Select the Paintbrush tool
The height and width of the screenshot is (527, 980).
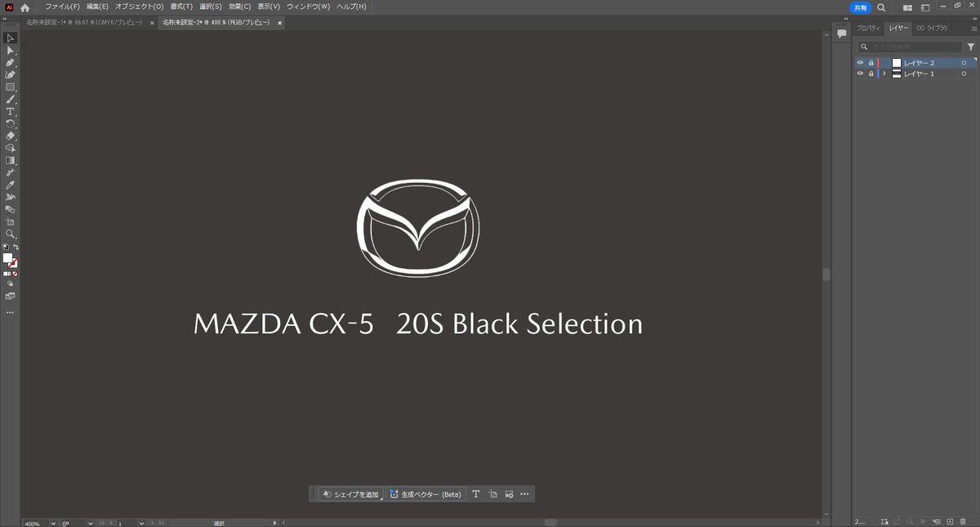(x=11, y=99)
